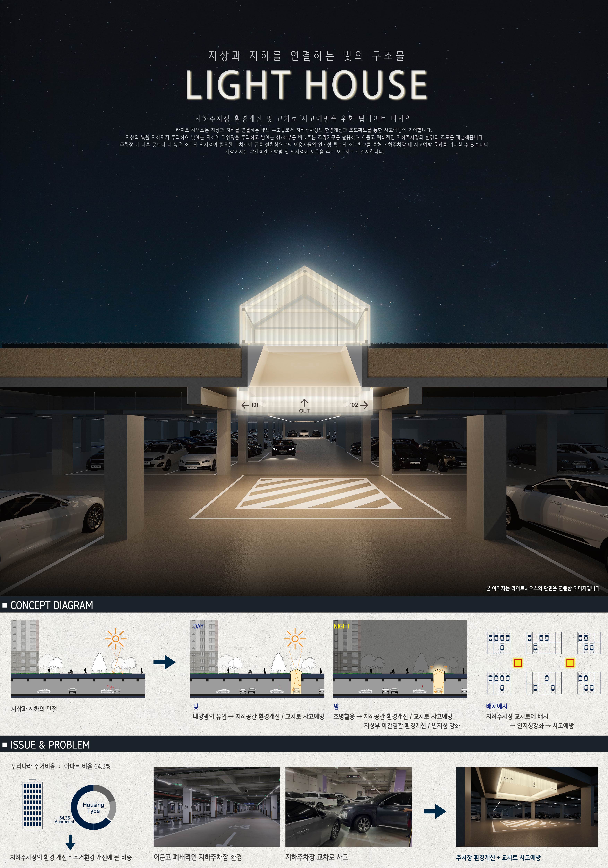Click the dark blue arrow in the Concept Diagram row
This screenshot has width=608, height=868.
point(165,662)
